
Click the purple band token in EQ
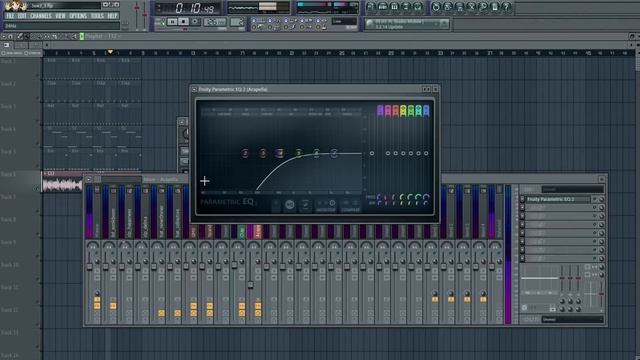(380, 110)
